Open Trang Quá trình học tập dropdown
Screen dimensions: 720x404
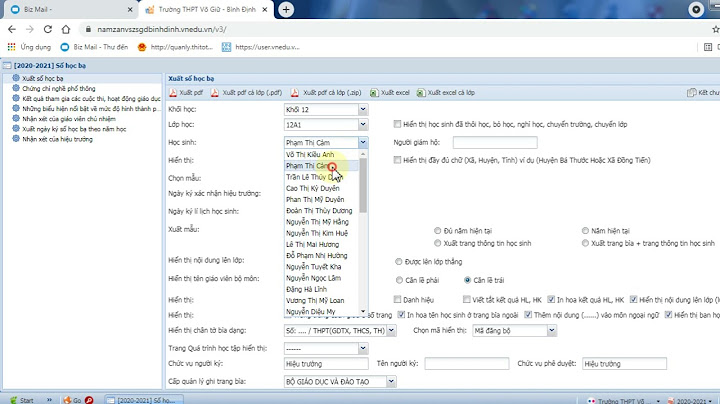[x=363, y=348]
